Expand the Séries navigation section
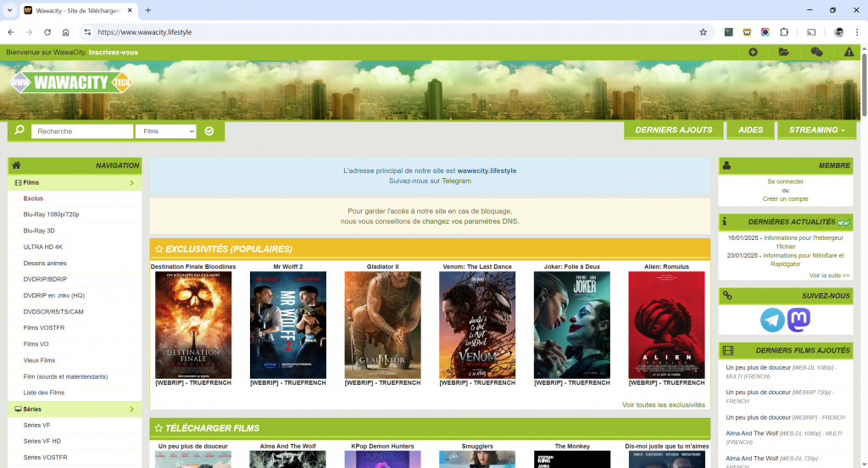868x468 pixels. (75, 409)
